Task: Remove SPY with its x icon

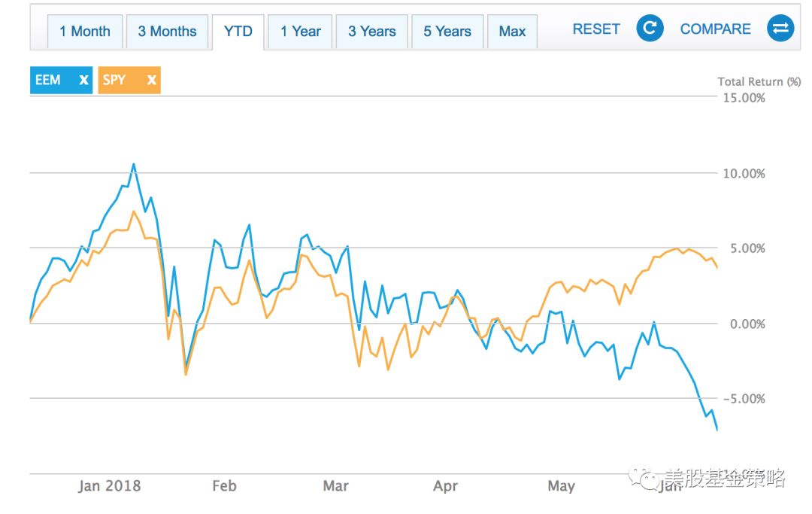Action: point(151,80)
